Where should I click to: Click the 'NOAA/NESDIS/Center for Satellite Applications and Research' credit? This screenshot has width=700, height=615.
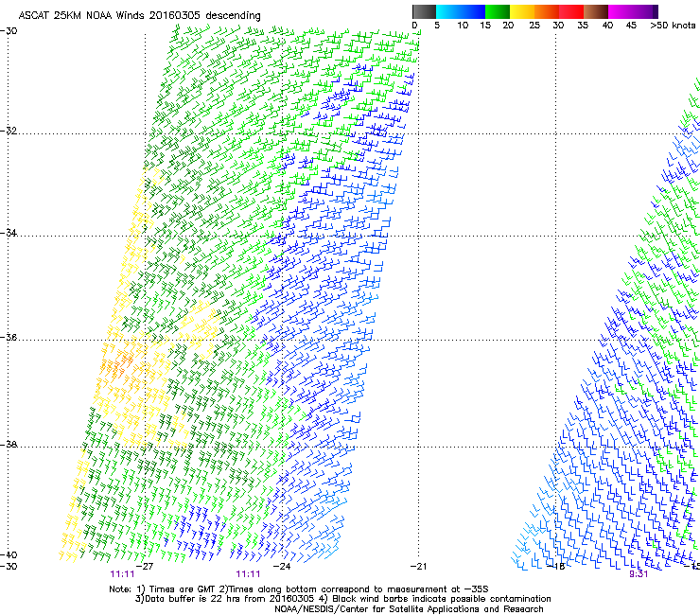[409, 609]
